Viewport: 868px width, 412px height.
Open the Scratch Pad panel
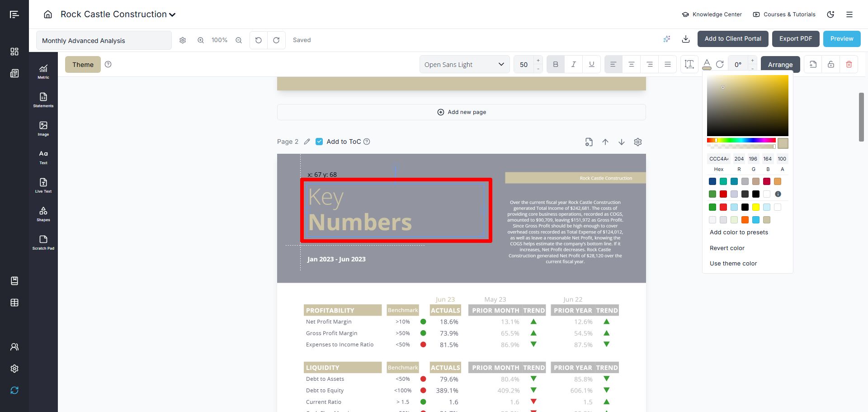pyautogui.click(x=43, y=242)
